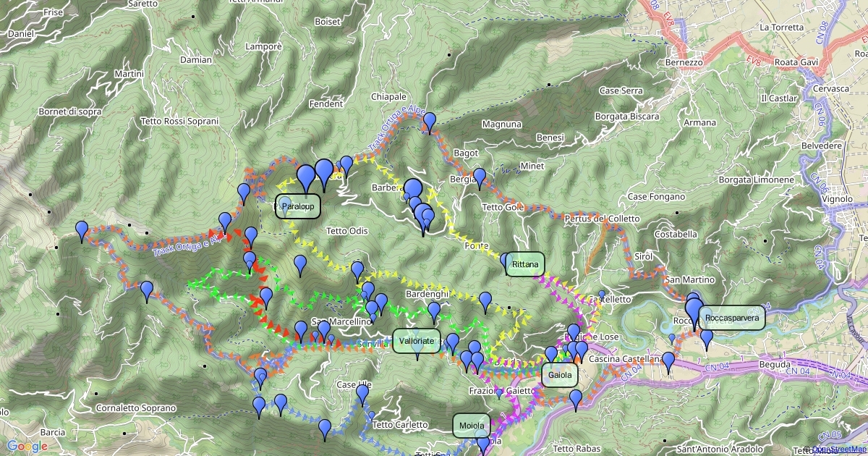
Task: Open the Roccasparvera place label
Action: 732,318
